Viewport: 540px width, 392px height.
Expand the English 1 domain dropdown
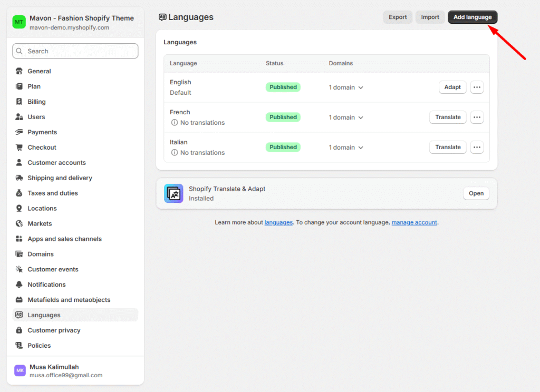(346, 87)
